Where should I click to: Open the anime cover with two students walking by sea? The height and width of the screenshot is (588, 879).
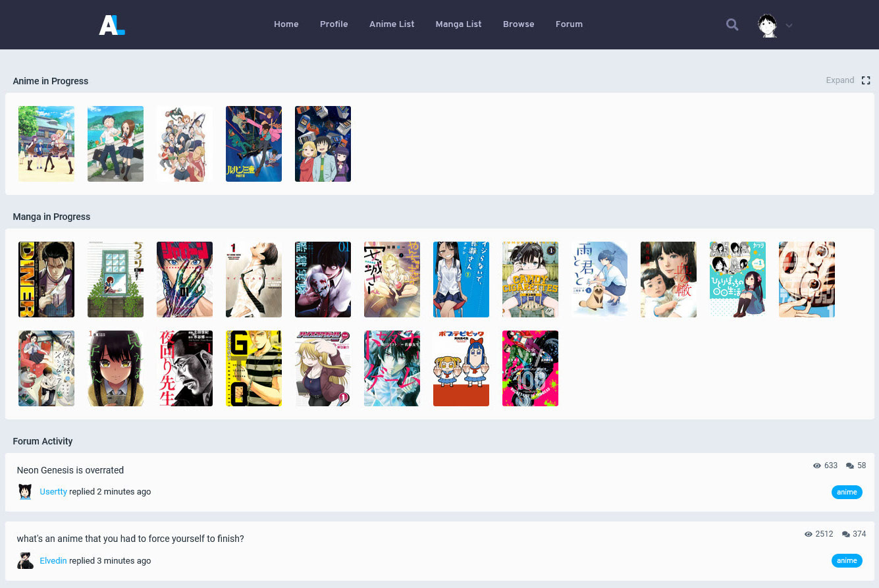tap(115, 144)
